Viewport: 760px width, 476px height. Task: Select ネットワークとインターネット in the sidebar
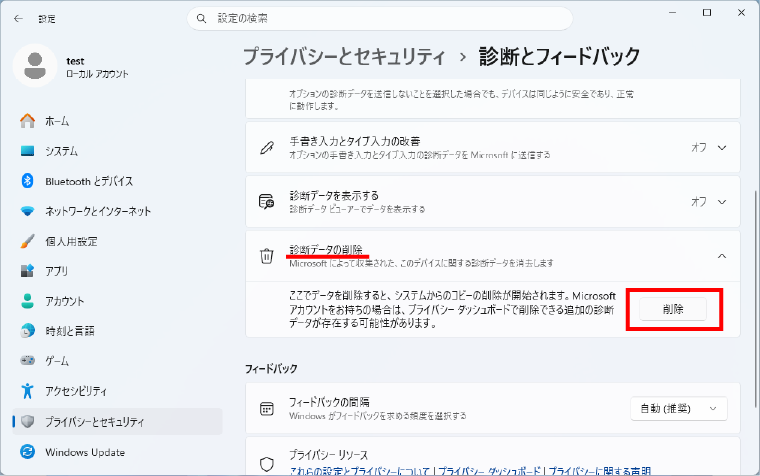pyautogui.click(x=117, y=211)
